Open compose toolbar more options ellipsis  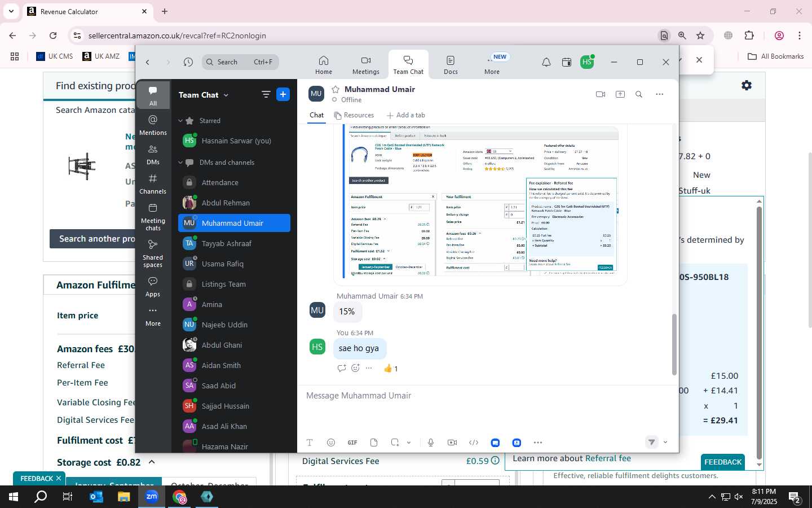538,443
